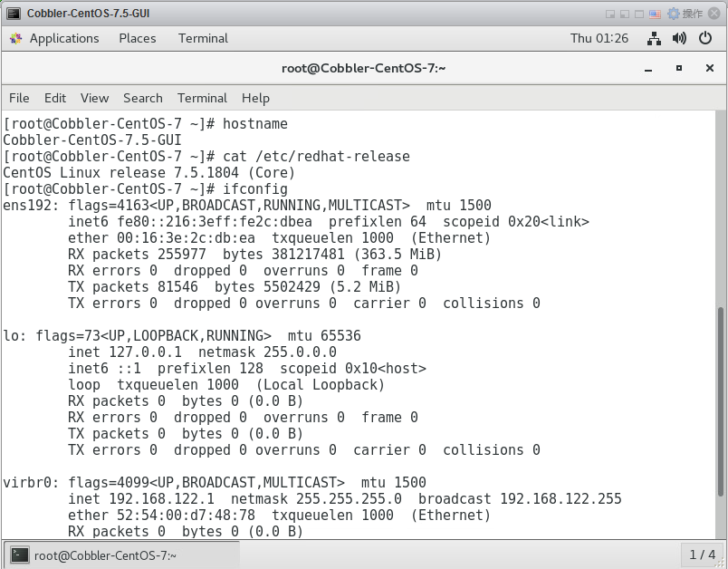Click the broadcast address 192.168.122.255

click(x=560, y=499)
